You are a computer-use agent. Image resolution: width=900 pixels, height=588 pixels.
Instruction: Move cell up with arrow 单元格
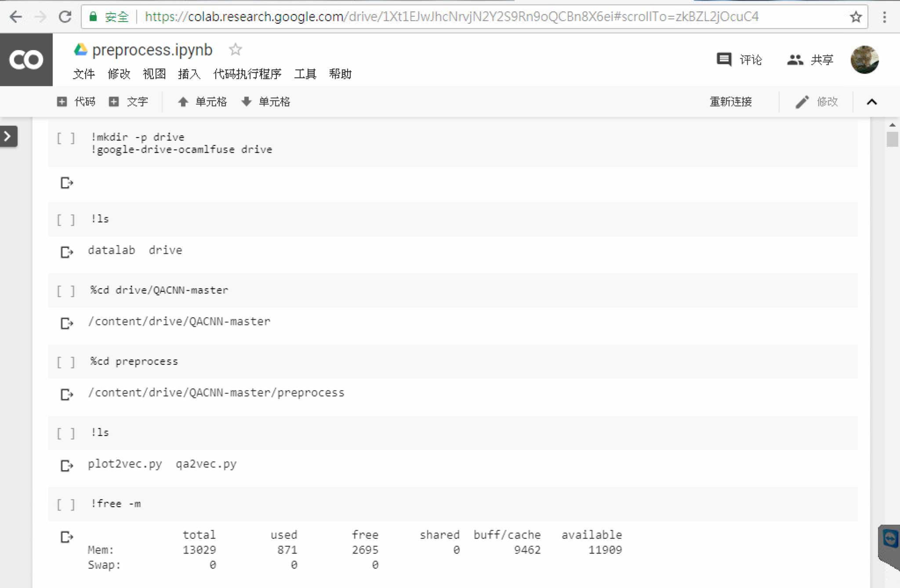202,102
